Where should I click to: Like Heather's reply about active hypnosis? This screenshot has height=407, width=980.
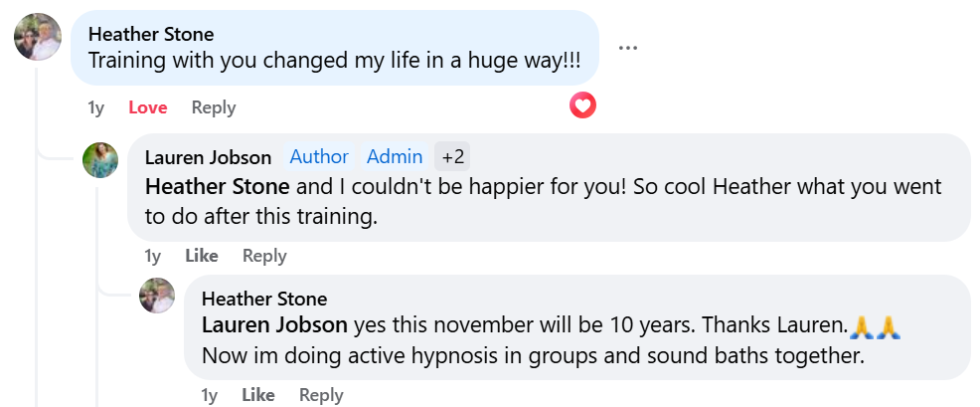tap(258, 395)
